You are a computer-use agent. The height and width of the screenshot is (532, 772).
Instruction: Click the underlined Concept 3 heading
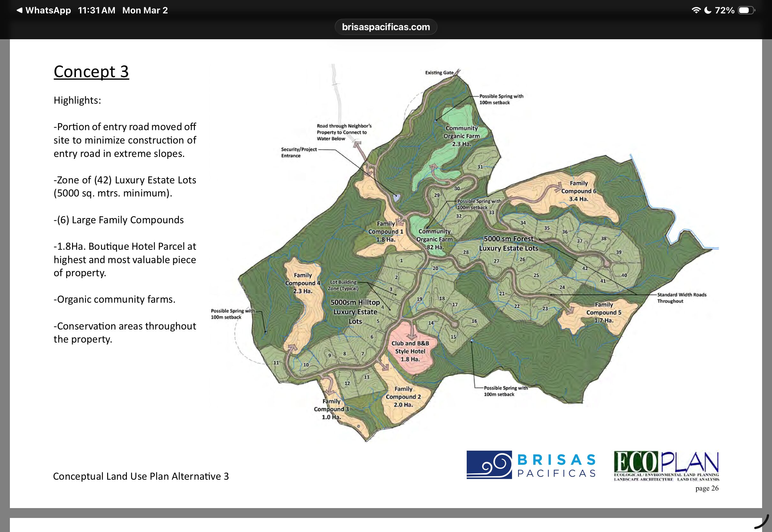point(91,72)
